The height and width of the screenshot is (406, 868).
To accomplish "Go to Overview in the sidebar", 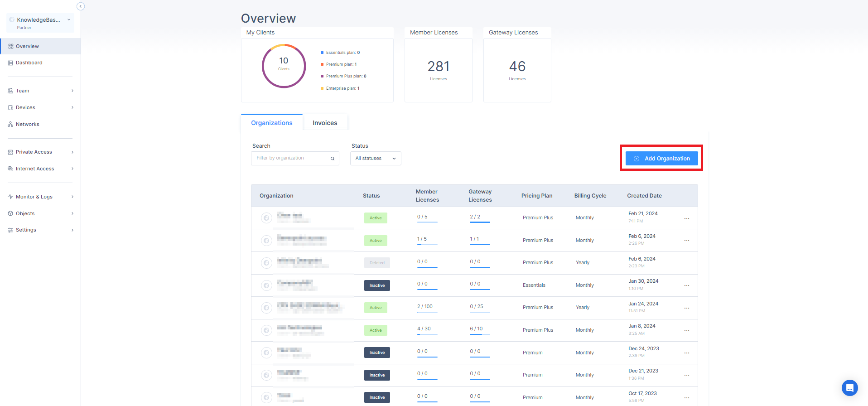I will (x=40, y=46).
